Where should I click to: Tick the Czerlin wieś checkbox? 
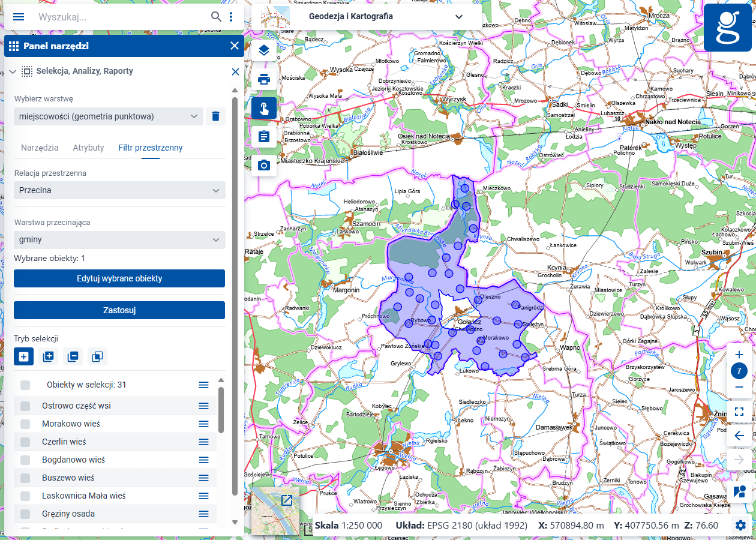(25, 442)
